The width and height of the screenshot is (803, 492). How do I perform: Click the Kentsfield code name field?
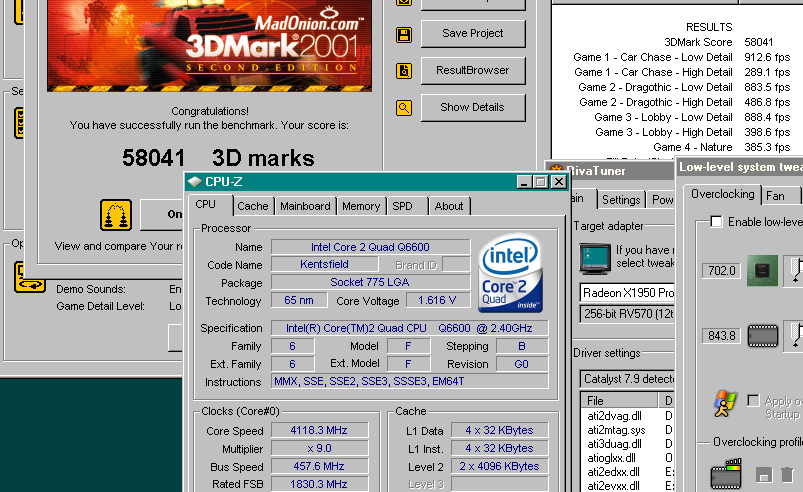pos(324,264)
